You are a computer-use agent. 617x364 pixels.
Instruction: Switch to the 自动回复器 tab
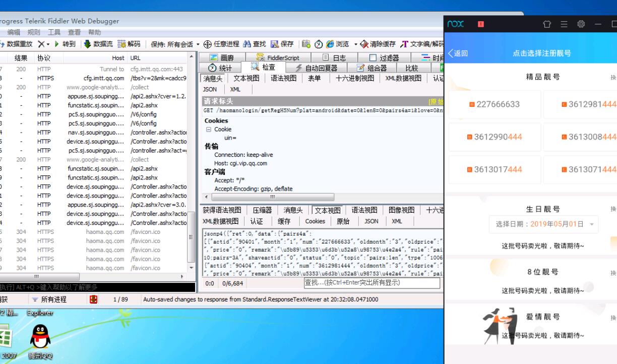click(317, 68)
